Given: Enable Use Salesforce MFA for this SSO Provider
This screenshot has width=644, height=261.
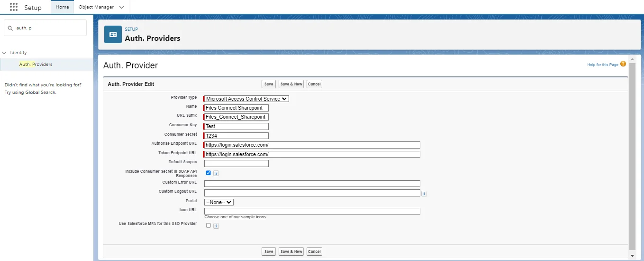Looking at the screenshot, I should coord(209,225).
